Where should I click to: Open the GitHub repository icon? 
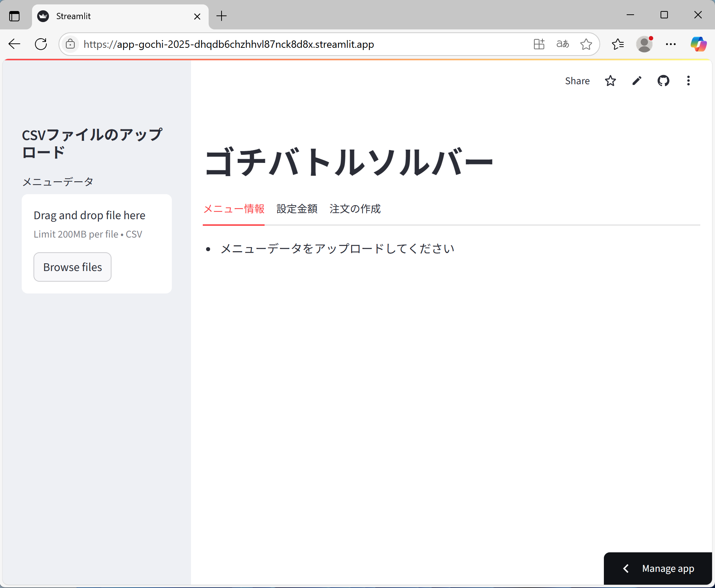pos(663,81)
